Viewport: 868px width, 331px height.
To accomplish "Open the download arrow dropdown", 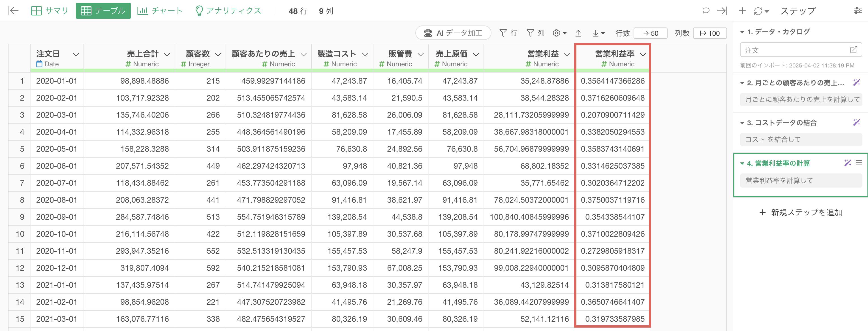I will [x=599, y=33].
